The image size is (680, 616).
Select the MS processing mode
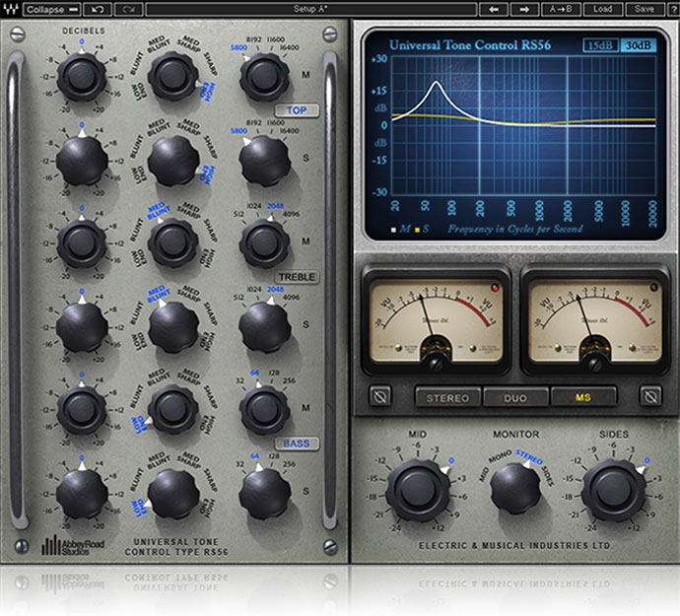pos(582,397)
